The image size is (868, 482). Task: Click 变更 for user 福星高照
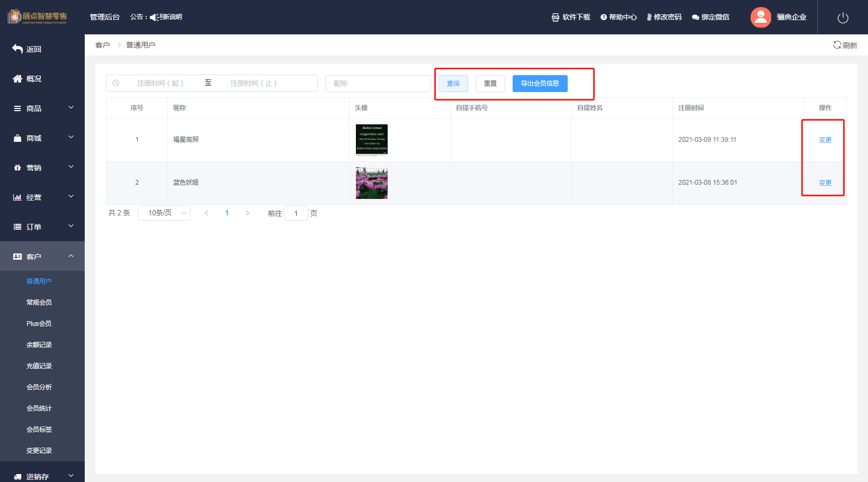825,140
